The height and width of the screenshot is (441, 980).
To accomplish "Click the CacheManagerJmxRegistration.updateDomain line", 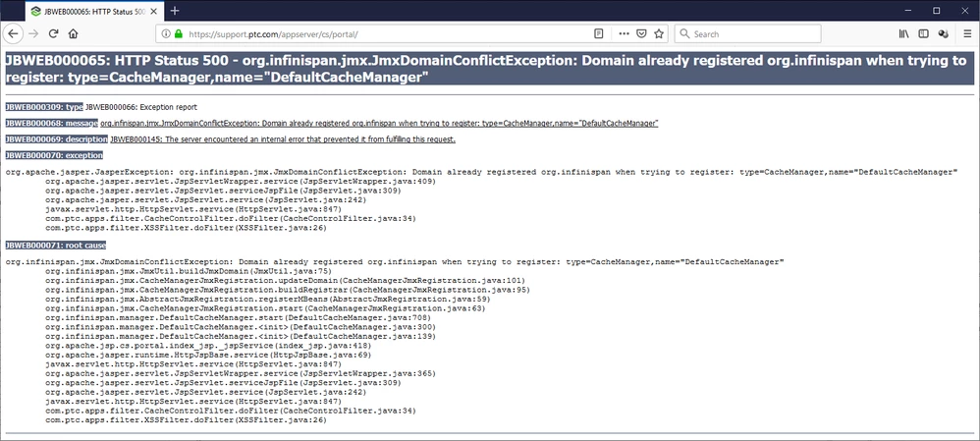I will (x=285, y=281).
